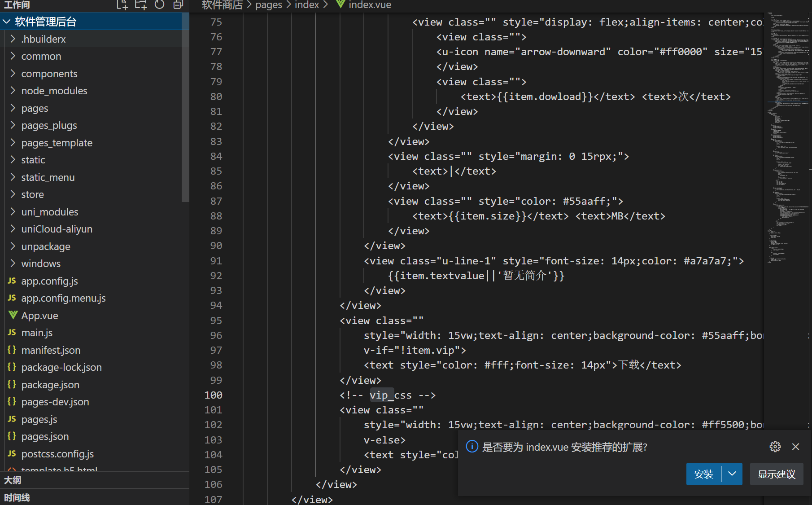Screen dimensions: 812x505
Task: Expand the static_menu folder
Action: 13,177
